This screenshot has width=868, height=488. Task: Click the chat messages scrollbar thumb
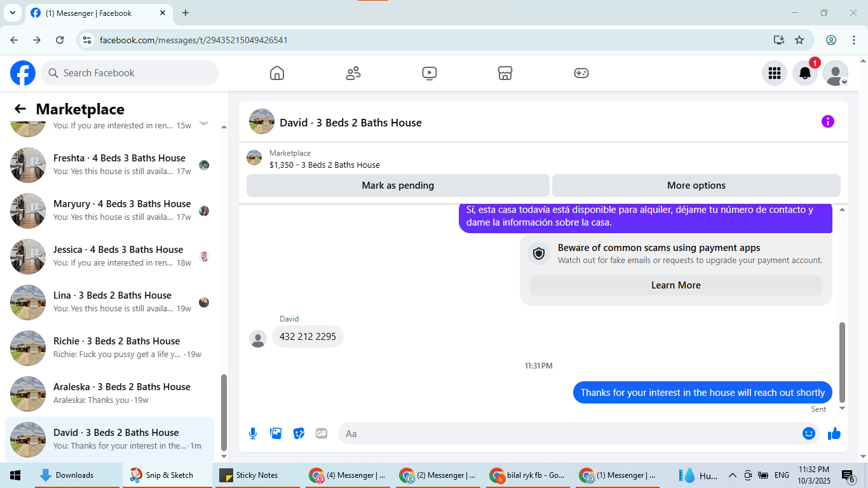[x=843, y=361]
